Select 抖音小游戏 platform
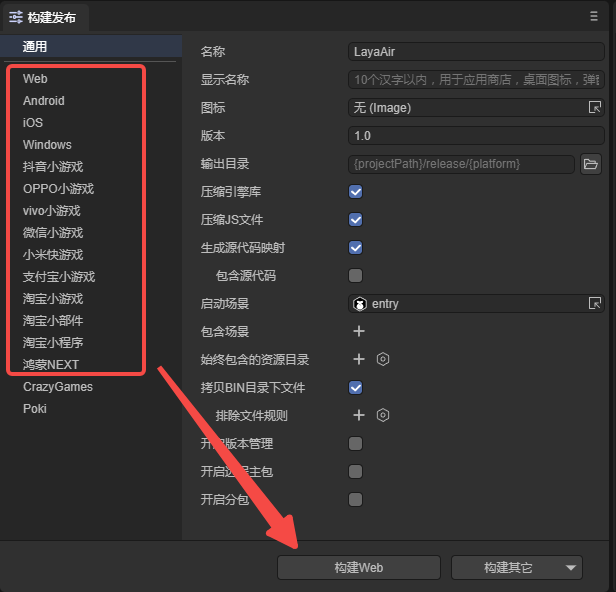The height and width of the screenshot is (592, 616). (x=53, y=167)
